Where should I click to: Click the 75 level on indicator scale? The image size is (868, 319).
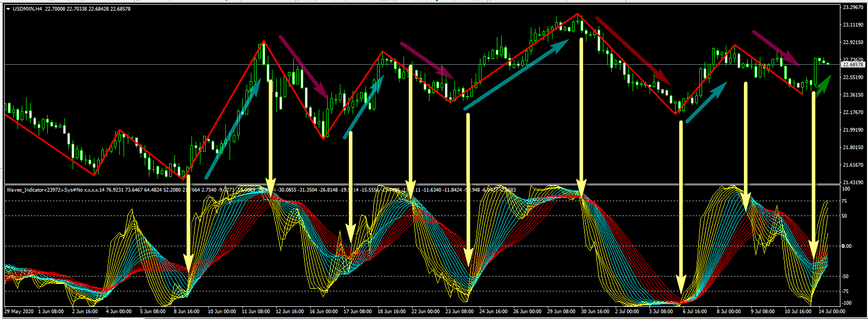[x=845, y=201]
